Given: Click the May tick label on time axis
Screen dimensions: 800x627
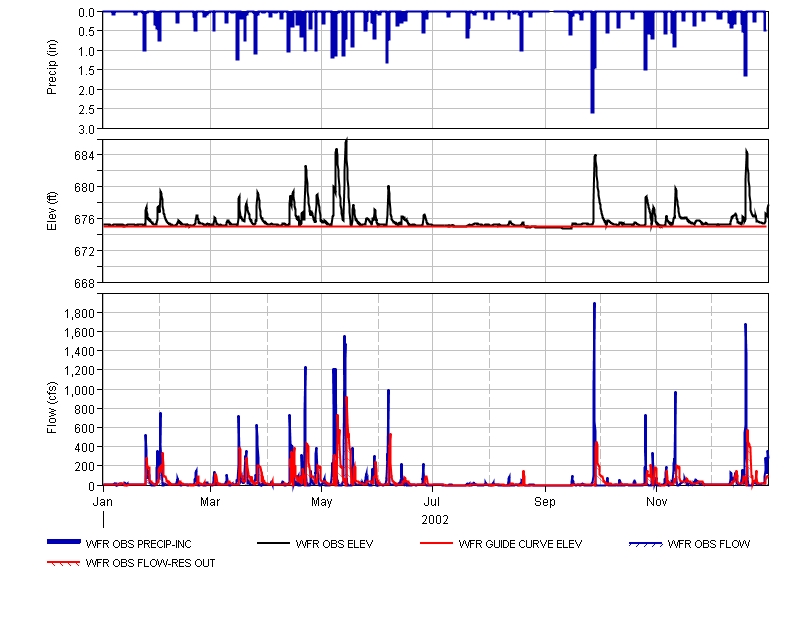Looking at the screenshot, I should click(322, 500).
